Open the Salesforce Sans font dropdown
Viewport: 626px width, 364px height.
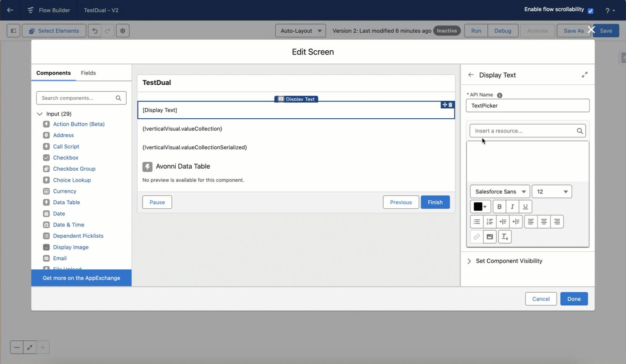pyautogui.click(x=500, y=192)
